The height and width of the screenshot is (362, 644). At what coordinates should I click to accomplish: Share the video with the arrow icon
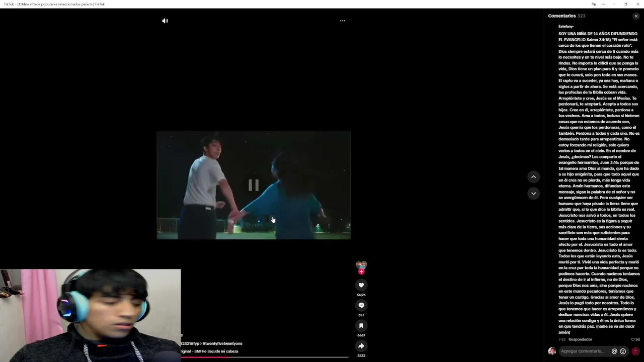click(x=361, y=346)
